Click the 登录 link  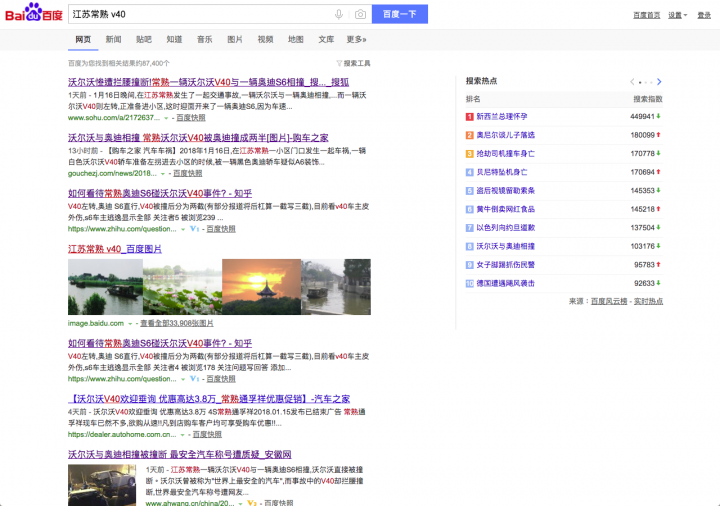(704, 15)
